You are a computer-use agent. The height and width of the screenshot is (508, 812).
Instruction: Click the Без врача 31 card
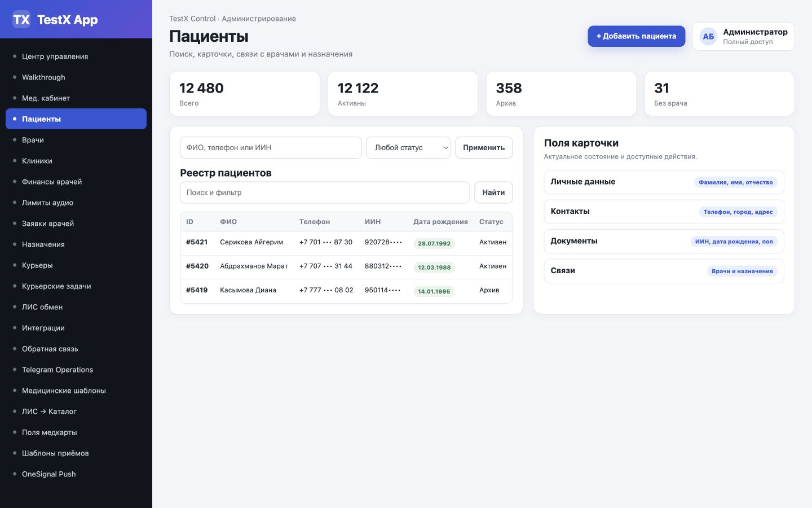[x=720, y=94]
